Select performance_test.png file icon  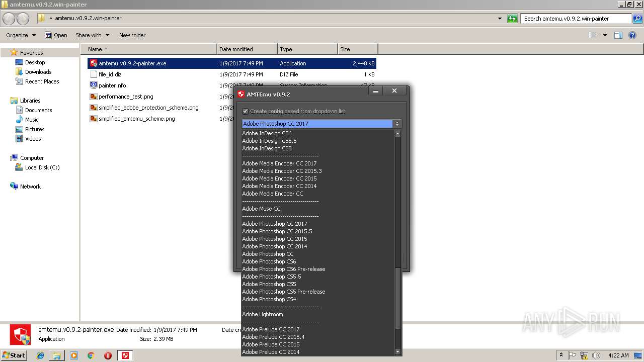coord(94,97)
